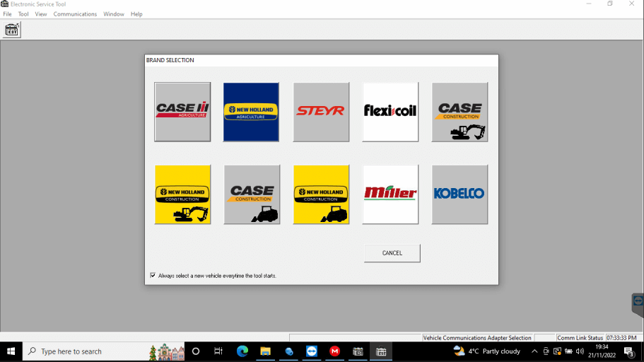Select New Holland Construction with skid steer silhouette
Image resolution: width=644 pixels, height=362 pixels.
(321, 194)
